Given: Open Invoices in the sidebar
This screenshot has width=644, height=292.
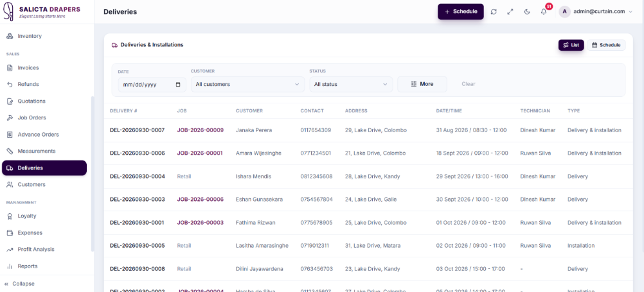Looking at the screenshot, I should [x=44, y=67].
